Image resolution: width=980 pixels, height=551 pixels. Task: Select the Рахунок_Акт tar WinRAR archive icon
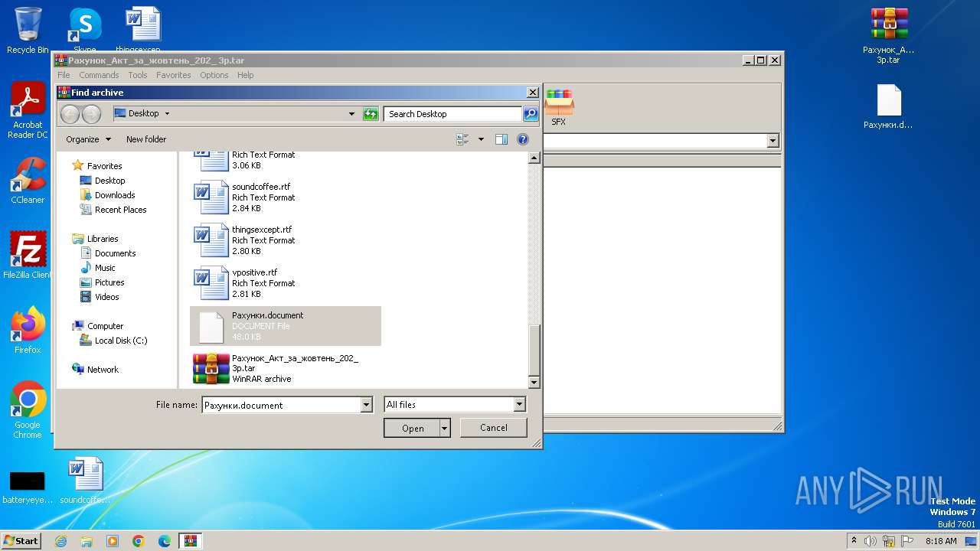point(211,368)
